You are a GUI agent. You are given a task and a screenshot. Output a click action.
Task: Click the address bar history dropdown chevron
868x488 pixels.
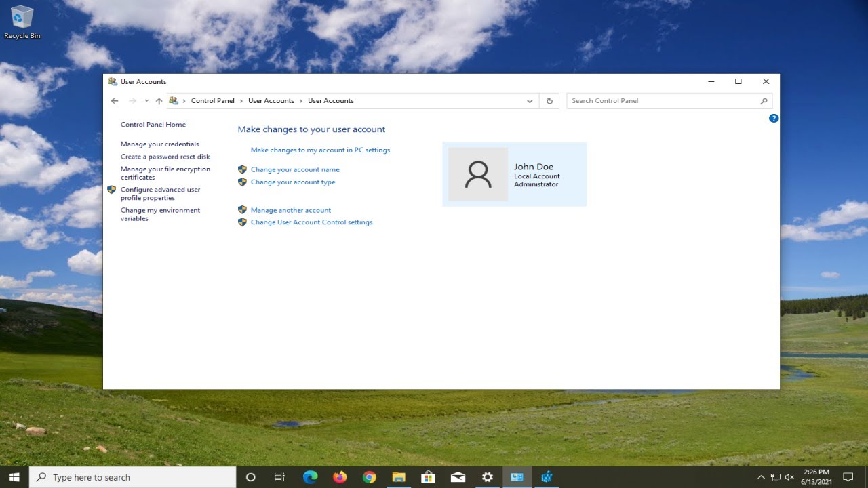click(530, 101)
